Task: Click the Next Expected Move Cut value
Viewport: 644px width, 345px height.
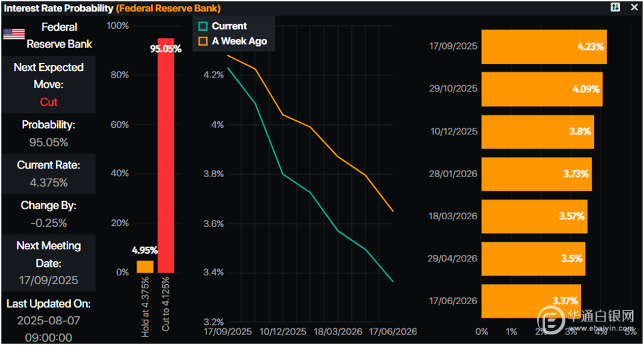Action: pos(49,102)
